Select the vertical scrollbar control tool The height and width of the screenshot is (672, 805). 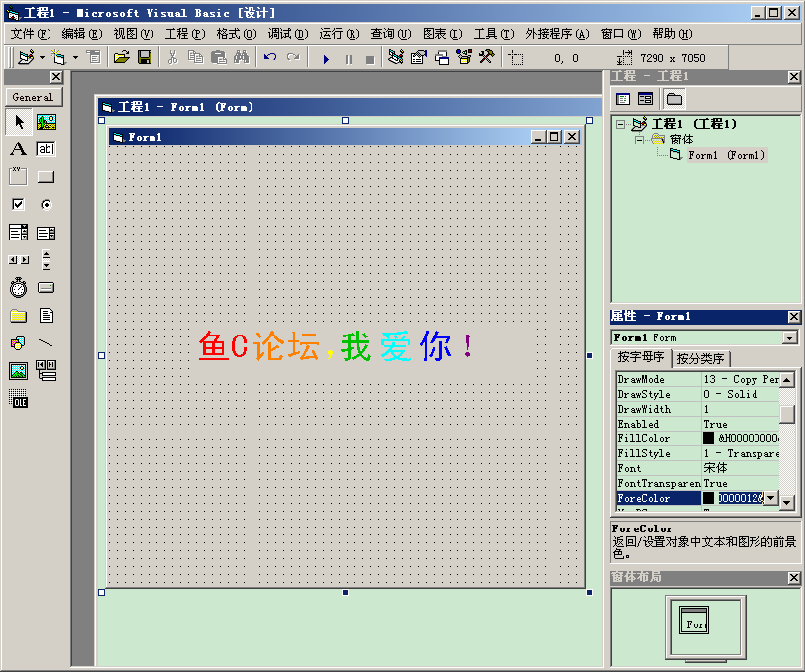point(47,260)
